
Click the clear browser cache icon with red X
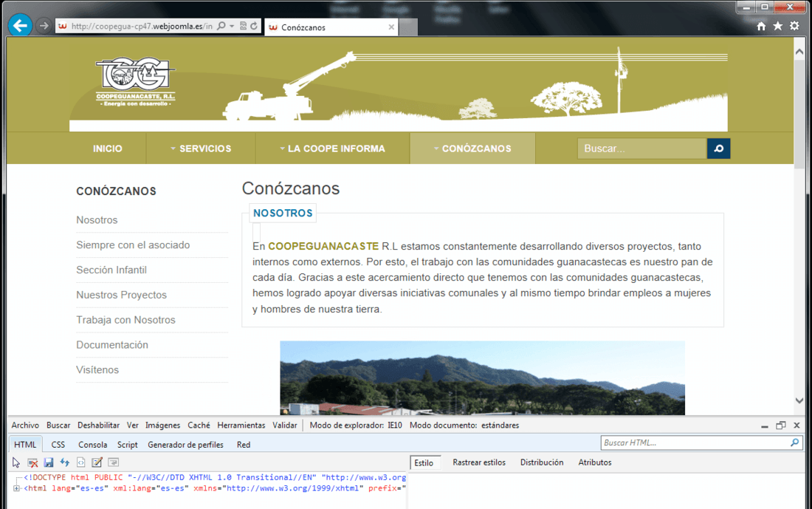tap(32, 462)
